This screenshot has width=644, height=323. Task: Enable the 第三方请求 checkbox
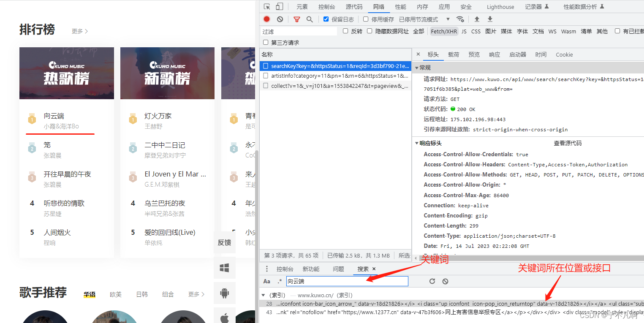(x=266, y=42)
